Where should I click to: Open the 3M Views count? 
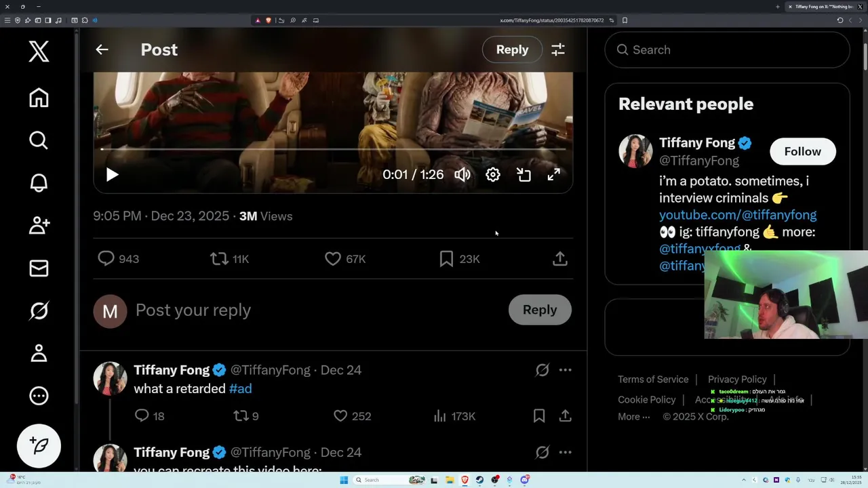(x=266, y=216)
